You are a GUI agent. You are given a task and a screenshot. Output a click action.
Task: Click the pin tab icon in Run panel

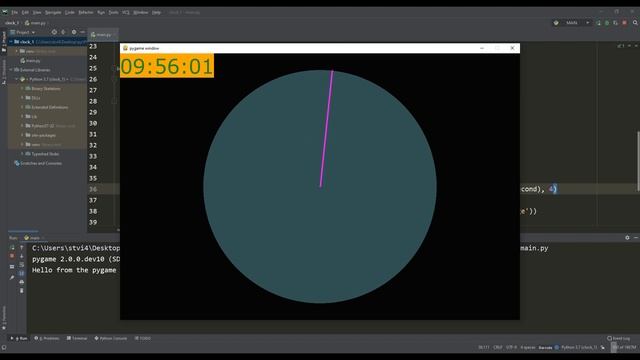pyautogui.click(x=12, y=278)
